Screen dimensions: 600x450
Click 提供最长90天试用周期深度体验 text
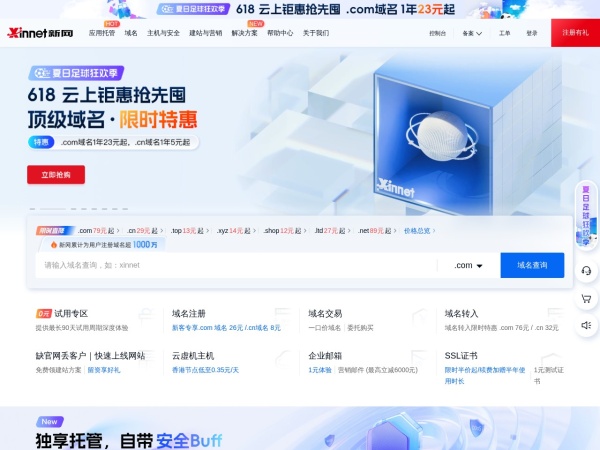tap(82, 328)
